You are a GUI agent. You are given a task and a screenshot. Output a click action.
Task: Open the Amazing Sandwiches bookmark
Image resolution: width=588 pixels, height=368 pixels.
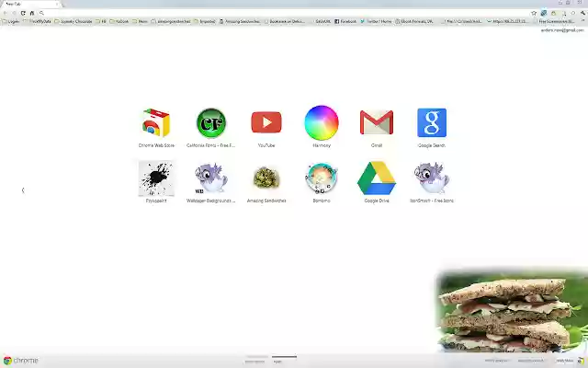click(240, 21)
